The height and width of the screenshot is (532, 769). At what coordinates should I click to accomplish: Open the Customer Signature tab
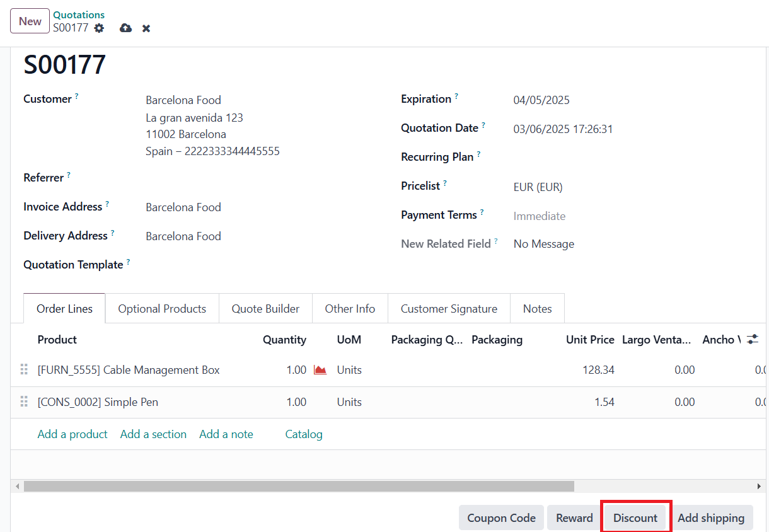(x=449, y=309)
